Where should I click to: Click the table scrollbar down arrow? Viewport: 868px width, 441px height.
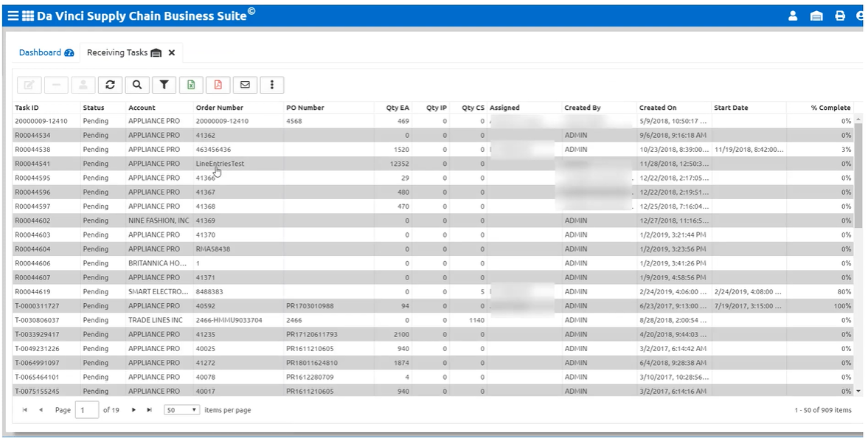pyautogui.click(x=858, y=391)
